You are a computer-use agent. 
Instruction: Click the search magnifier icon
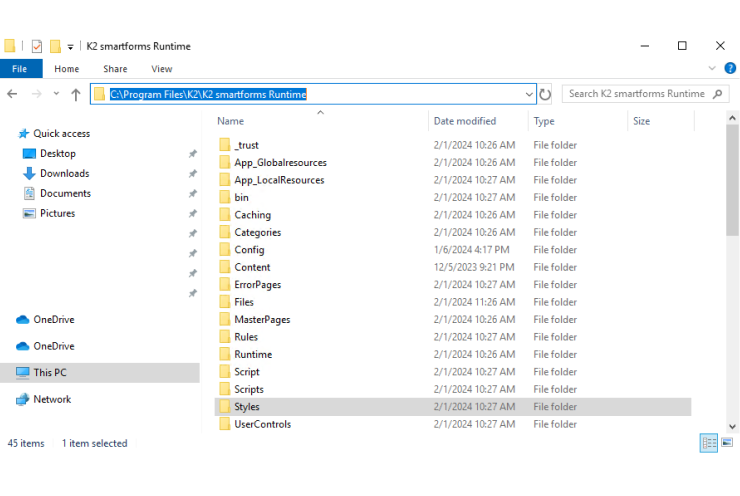(x=717, y=94)
